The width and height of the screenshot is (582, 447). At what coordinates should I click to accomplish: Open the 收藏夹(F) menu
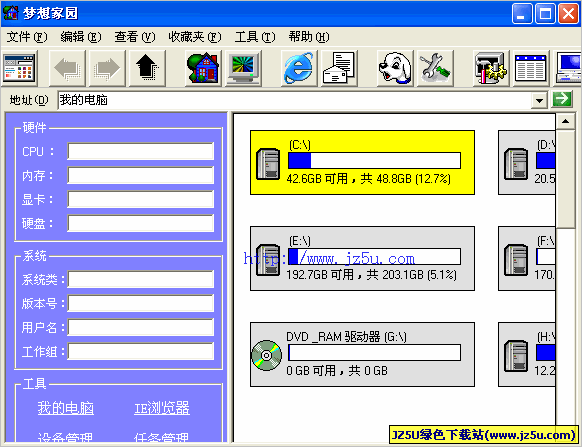pyautogui.click(x=195, y=37)
